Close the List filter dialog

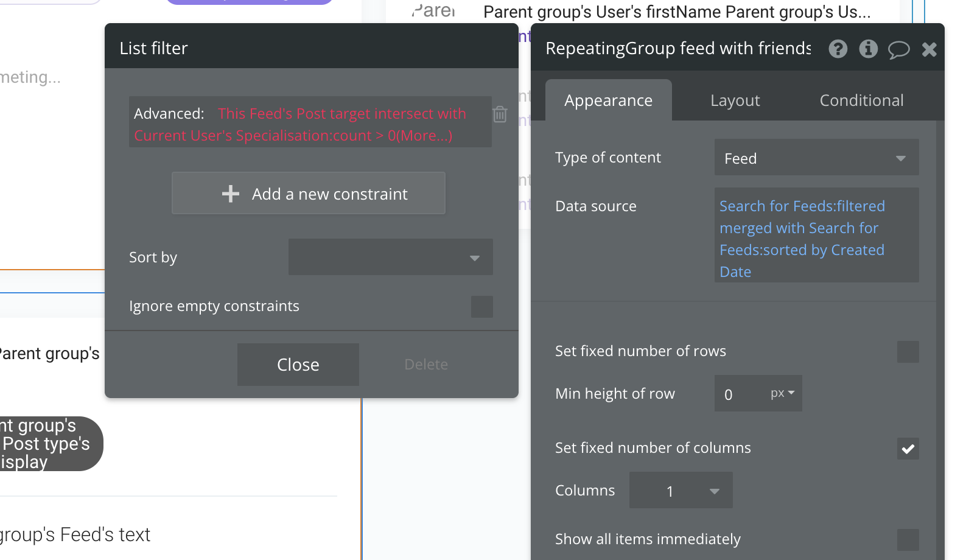pyautogui.click(x=298, y=364)
